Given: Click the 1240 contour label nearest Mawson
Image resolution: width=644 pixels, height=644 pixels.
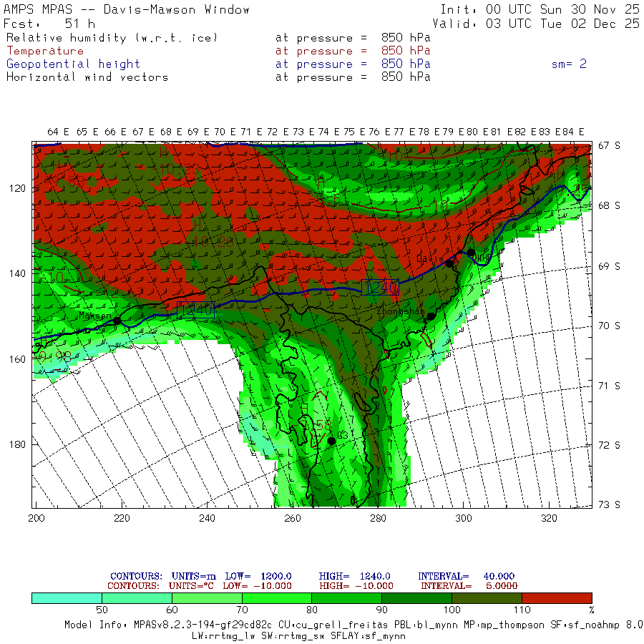Looking at the screenshot, I should [x=195, y=310].
